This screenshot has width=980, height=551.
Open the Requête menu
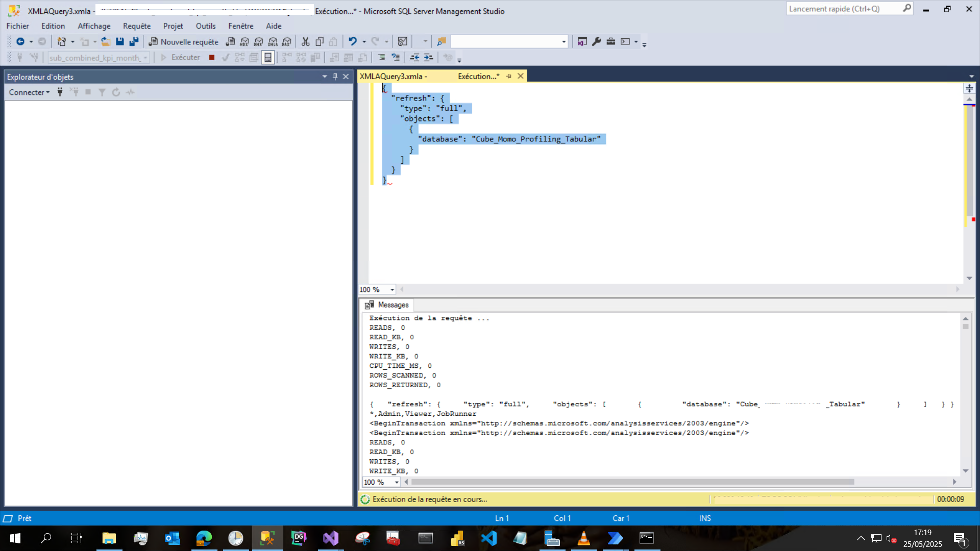pyautogui.click(x=137, y=26)
